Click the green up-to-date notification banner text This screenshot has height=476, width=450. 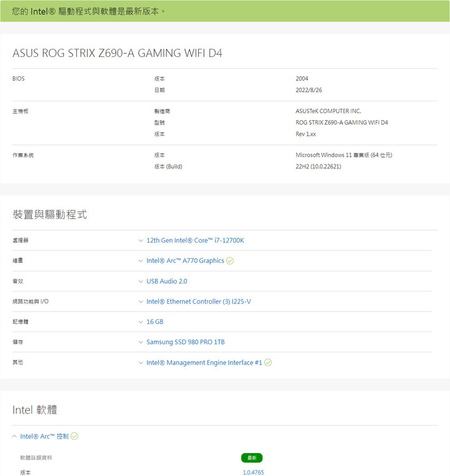[89, 11]
